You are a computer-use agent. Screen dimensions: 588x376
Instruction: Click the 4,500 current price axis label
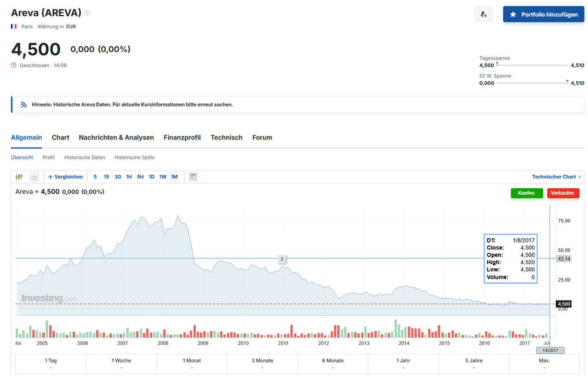point(564,304)
